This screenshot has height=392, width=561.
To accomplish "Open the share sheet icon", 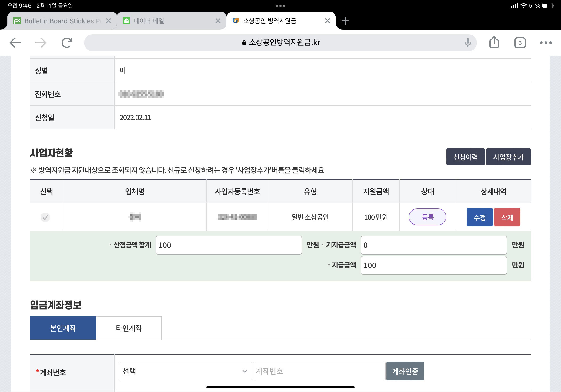I will (494, 43).
